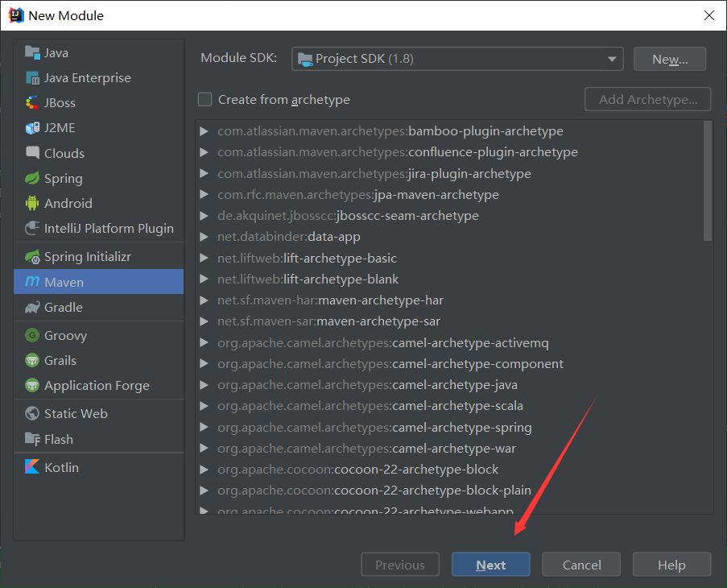The width and height of the screenshot is (727, 588).
Task: Select the Gradle elephant icon
Action: [32, 307]
